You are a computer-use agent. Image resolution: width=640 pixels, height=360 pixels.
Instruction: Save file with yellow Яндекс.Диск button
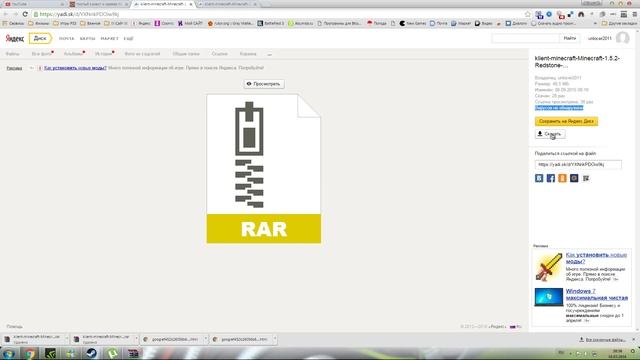[566, 121]
